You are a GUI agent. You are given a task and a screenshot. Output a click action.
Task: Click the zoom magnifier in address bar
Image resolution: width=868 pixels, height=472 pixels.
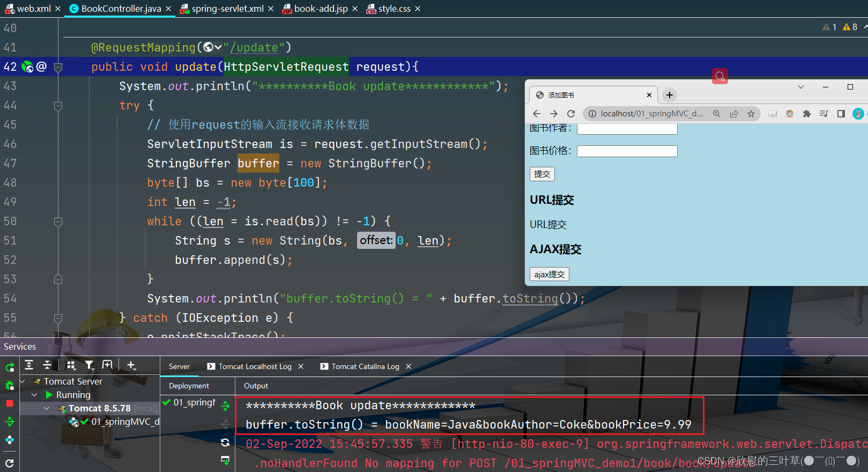[x=717, y=114]
